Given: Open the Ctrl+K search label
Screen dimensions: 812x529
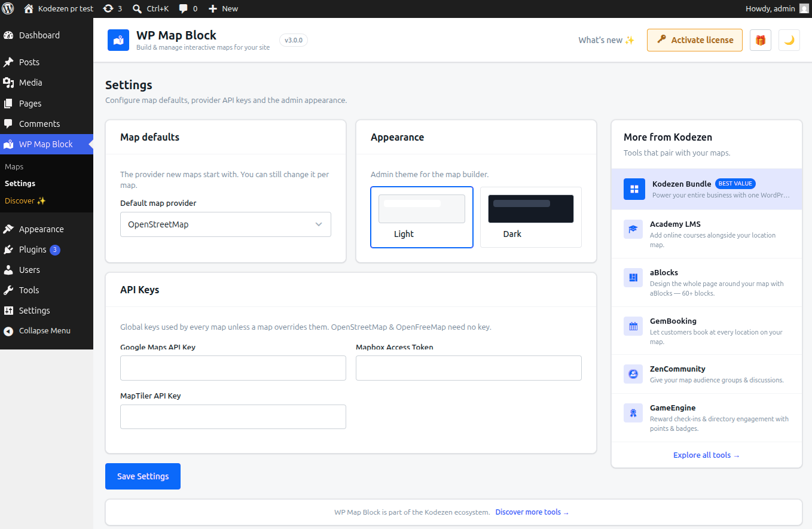Looking at the screenshot, I should tap(158, 9).
